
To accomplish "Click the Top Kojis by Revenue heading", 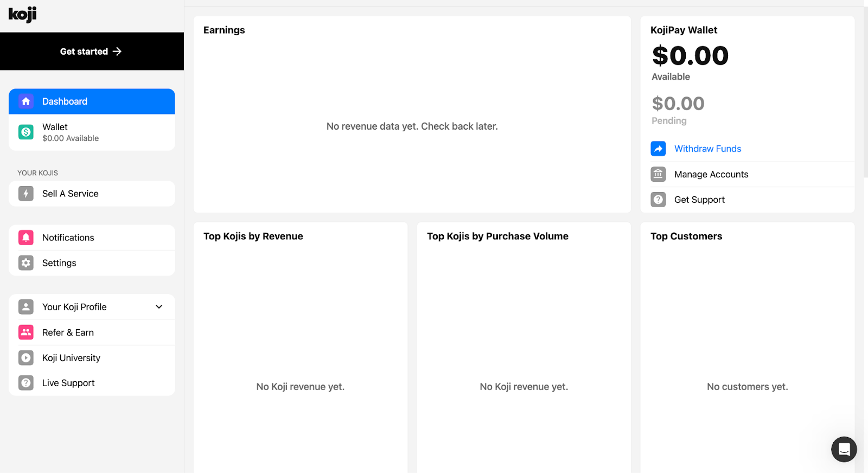I will coord(253,237).
